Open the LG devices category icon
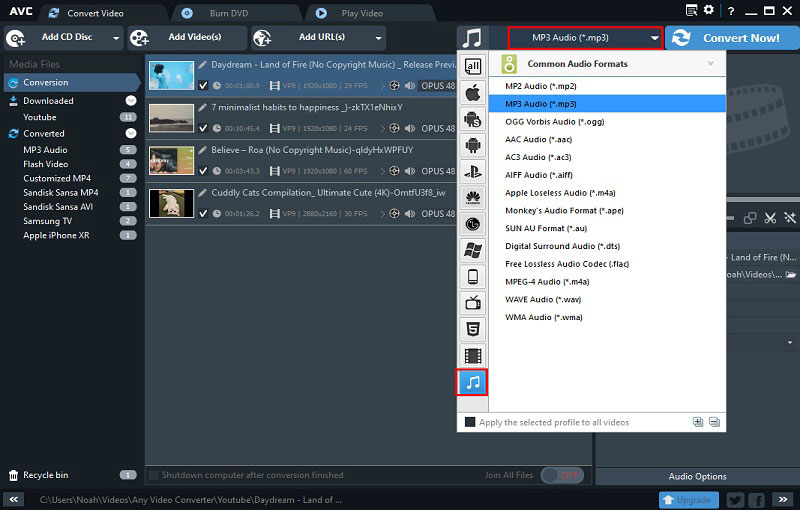Image resolution: width=800 pixels, height=510 pixels. (473, 224)
